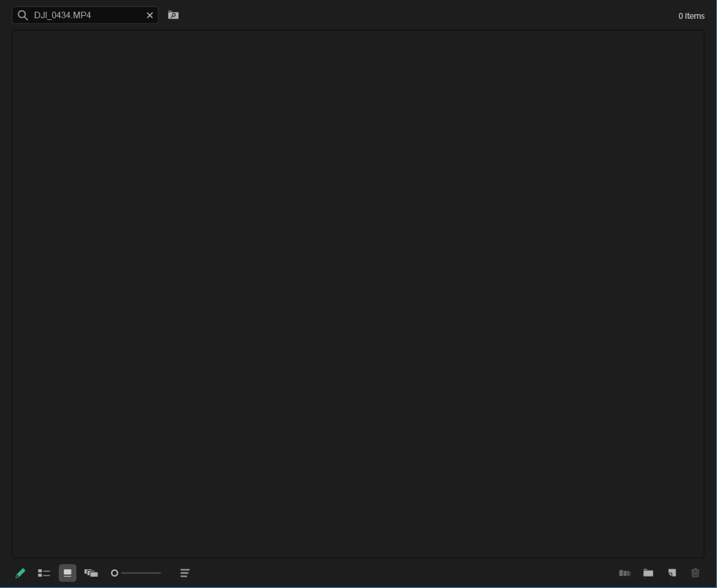
Task: Create a New Bin
Action: 648,573
